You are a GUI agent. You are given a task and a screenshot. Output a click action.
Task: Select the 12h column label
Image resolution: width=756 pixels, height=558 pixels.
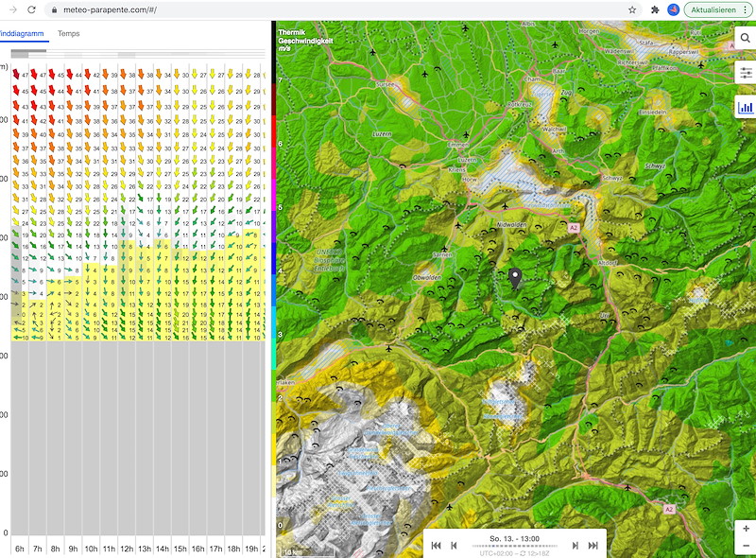[x=127, y=549]
